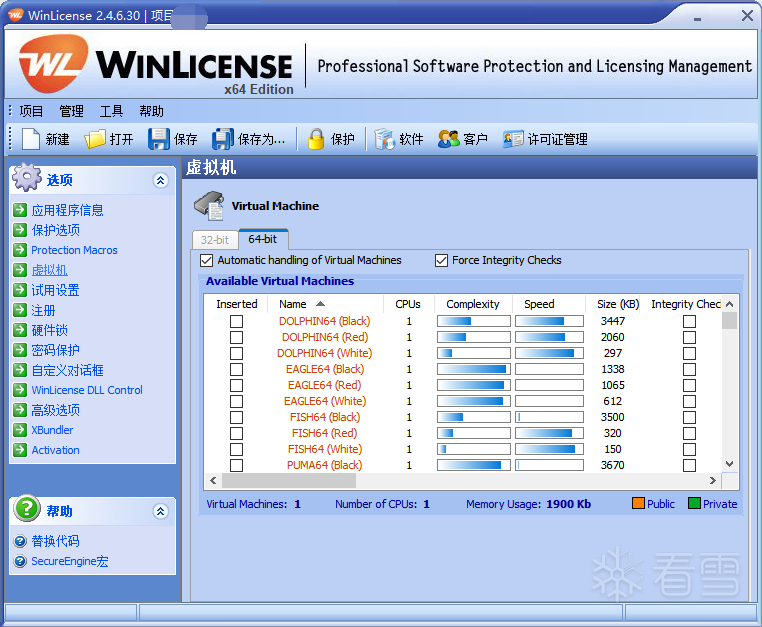Click arrow icon beside 试用设置

(x=20, y=290)
